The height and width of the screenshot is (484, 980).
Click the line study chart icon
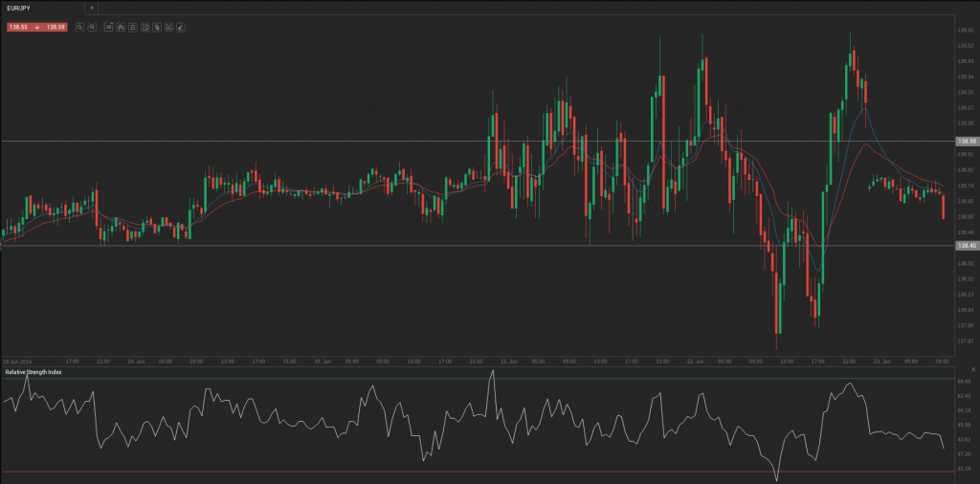[x=168, y=27]
